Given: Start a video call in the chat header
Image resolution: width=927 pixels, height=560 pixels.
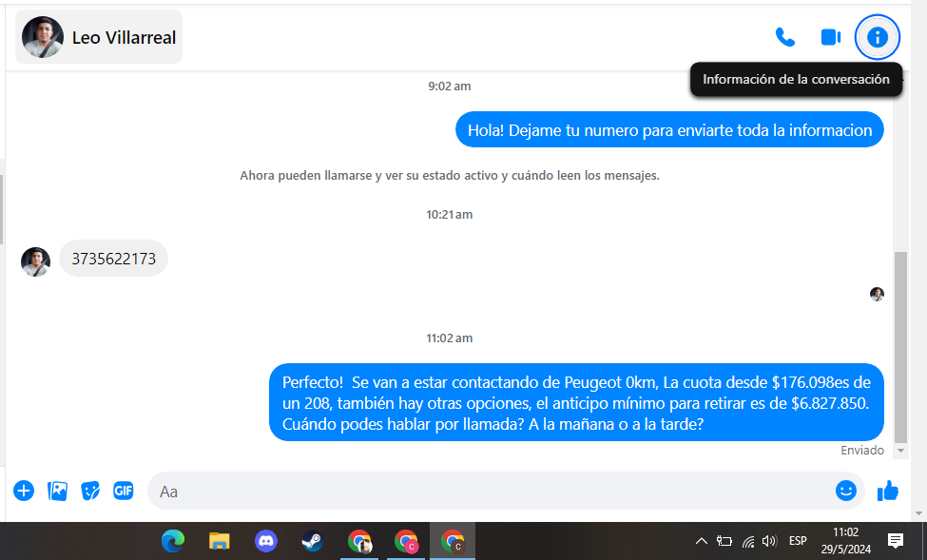Looking at the screenshot, I should pos(831,37).
